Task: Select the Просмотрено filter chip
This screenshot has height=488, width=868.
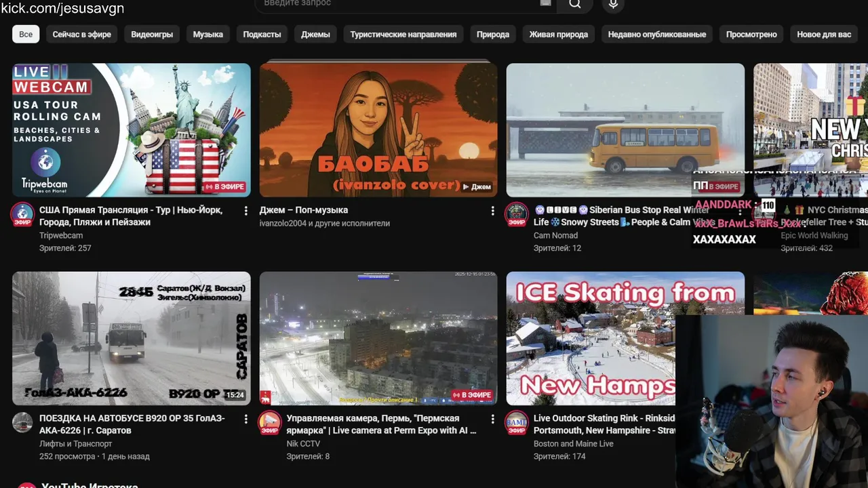Action: (751, 34)
